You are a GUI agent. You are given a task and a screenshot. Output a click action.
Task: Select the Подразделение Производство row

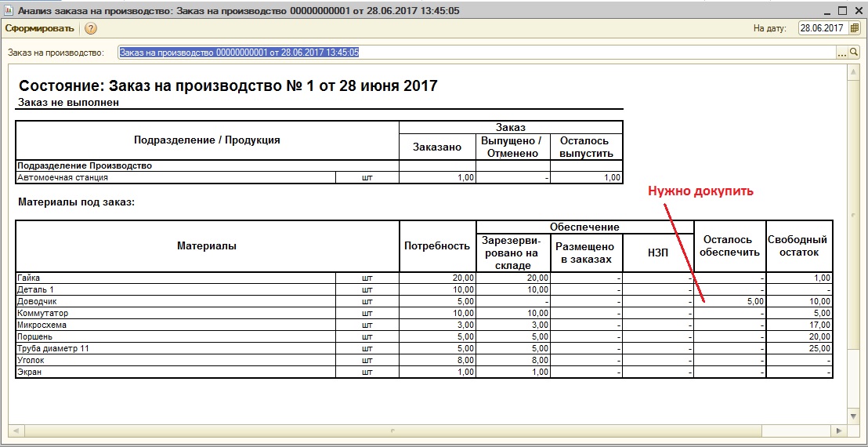(207, 165)
